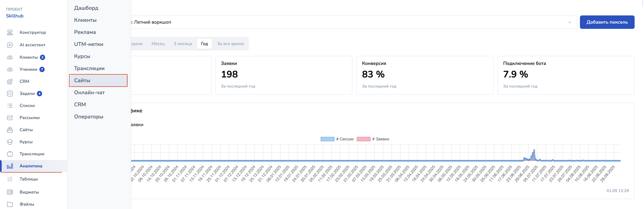Click the CRM target icon in sidebar
The width and height of the screenshot is (644, 209).
[x=10, y=82]
